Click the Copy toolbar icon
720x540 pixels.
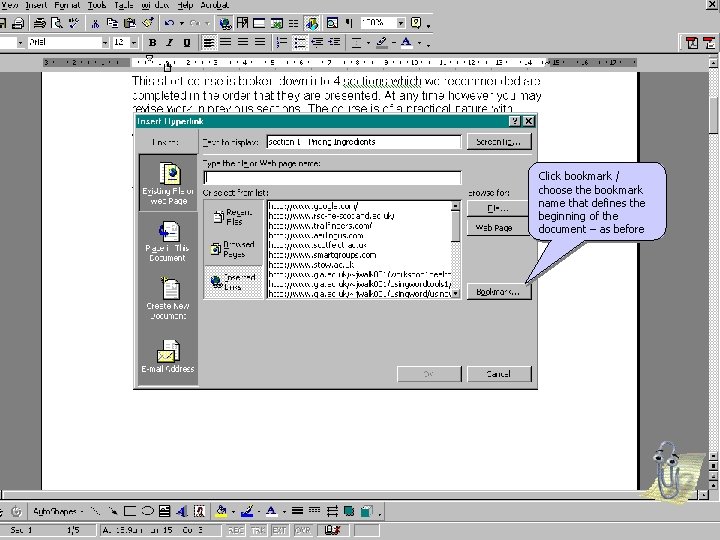tap(112, 22)
